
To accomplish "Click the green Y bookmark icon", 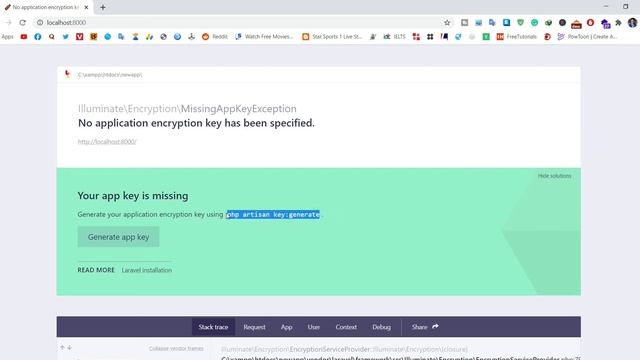I will coord(486,37).
